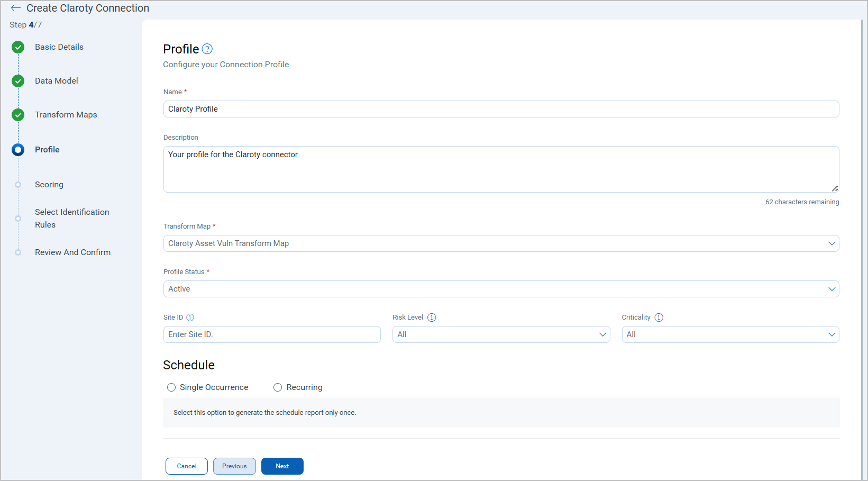Click the Site ID info icon

coord(190,317)
